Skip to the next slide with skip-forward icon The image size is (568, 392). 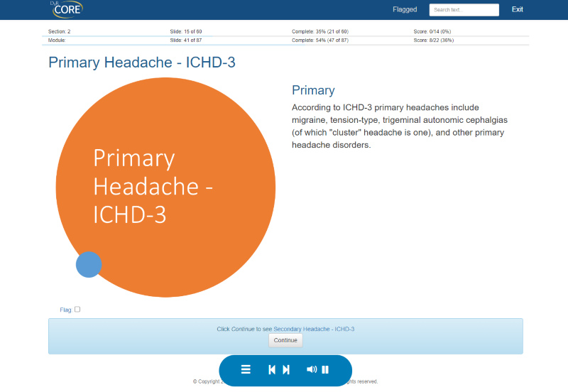click(286, 369)
